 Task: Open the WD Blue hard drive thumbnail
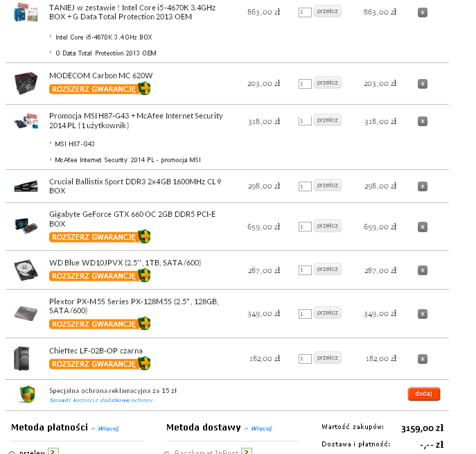pyautogui.click(x=26, y=270)
